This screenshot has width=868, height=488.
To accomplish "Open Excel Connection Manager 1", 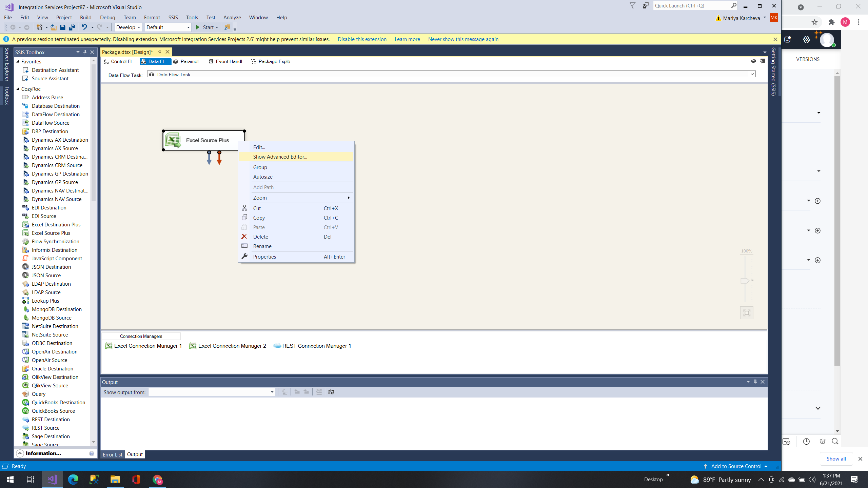I will [144, 346].
